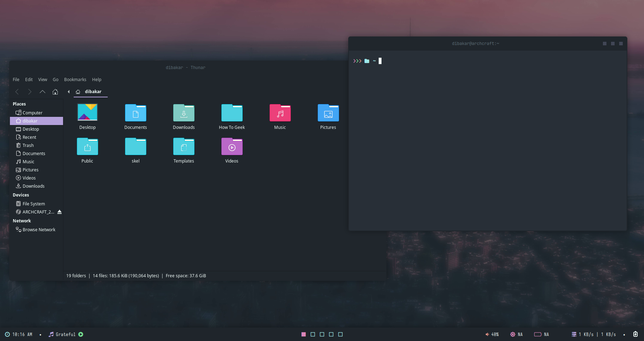Open the Bookmarks menu in Thunar
Screen dimensions: 644x341
pos(75,80)
